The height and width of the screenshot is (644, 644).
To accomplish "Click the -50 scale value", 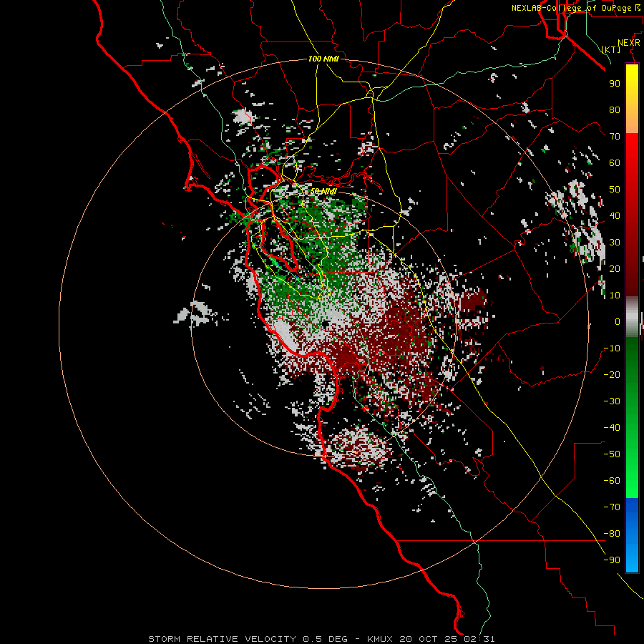I will [612, 454].
